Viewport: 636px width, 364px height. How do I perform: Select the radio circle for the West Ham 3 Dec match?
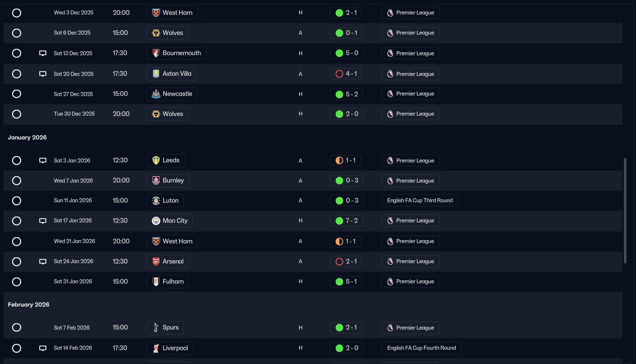coord(17,13)
